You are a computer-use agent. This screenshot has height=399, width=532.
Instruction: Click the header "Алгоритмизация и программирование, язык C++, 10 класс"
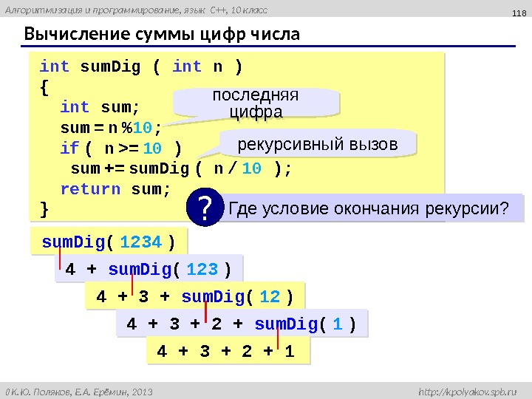136,10
